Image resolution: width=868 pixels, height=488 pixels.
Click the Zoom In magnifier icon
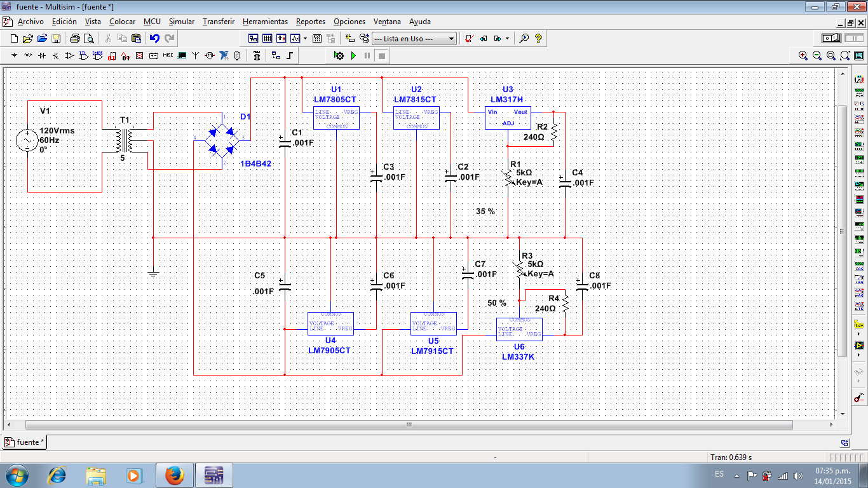[803, 56]
